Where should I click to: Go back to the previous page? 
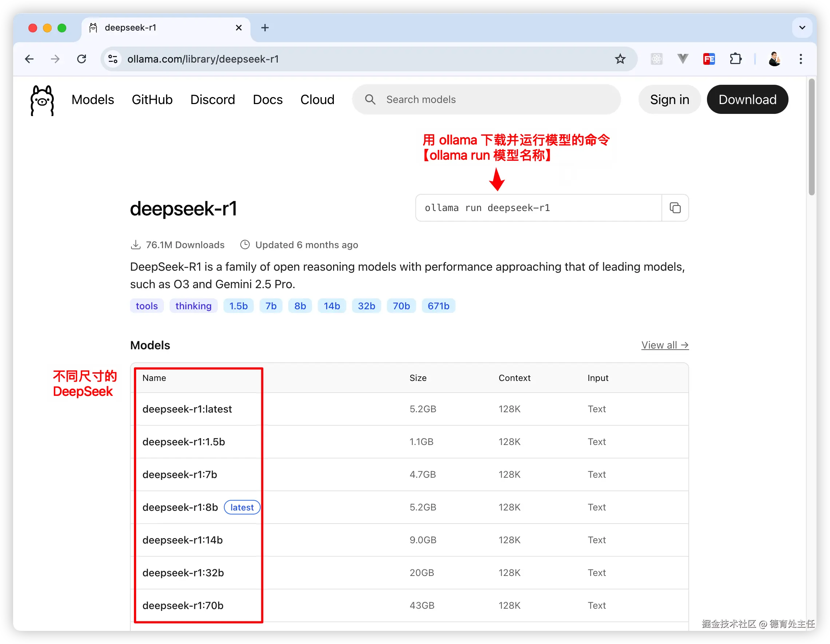coord(29,59)
